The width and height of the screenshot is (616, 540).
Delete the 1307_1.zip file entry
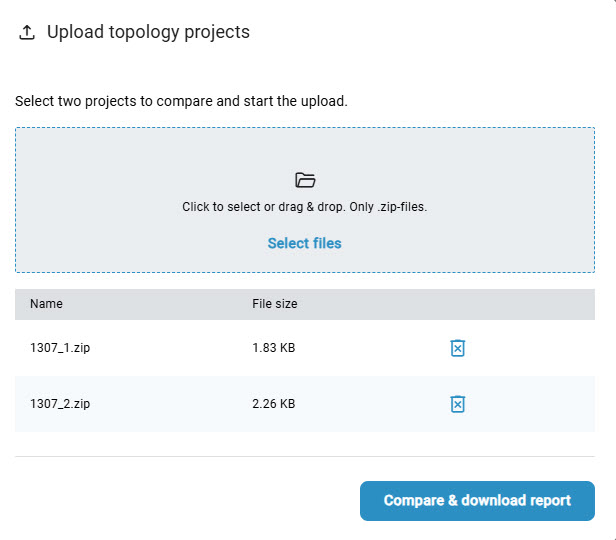pos(457,348)
